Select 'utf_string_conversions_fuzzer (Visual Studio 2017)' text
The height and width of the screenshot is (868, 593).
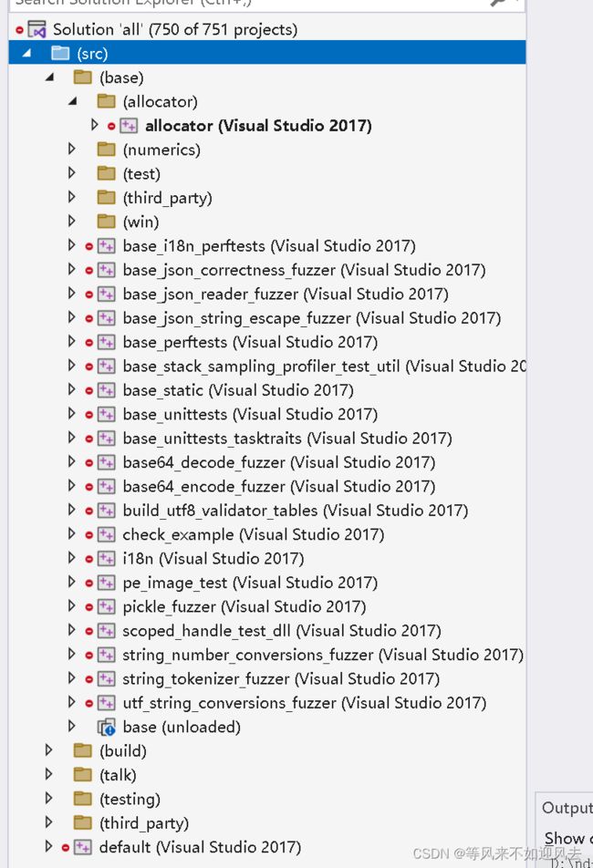[x=304, y=703]
